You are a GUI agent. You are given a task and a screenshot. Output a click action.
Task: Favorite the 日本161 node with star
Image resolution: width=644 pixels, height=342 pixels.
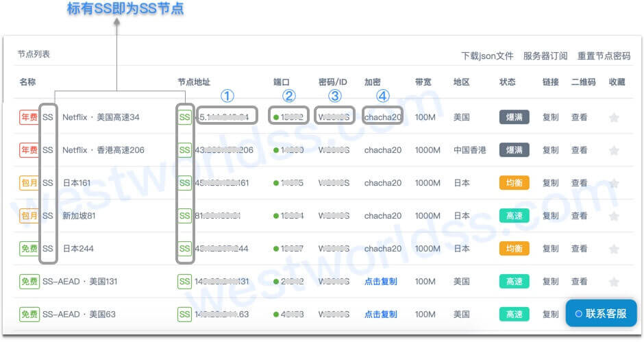coord(614,183)
